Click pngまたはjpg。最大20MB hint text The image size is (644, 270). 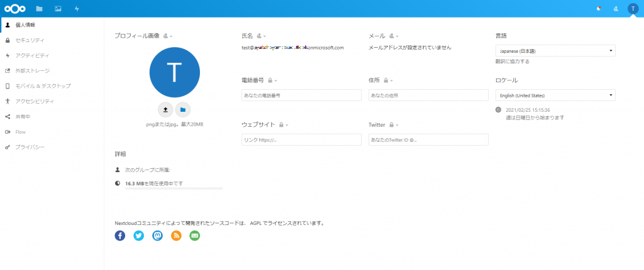click(175, 124)
